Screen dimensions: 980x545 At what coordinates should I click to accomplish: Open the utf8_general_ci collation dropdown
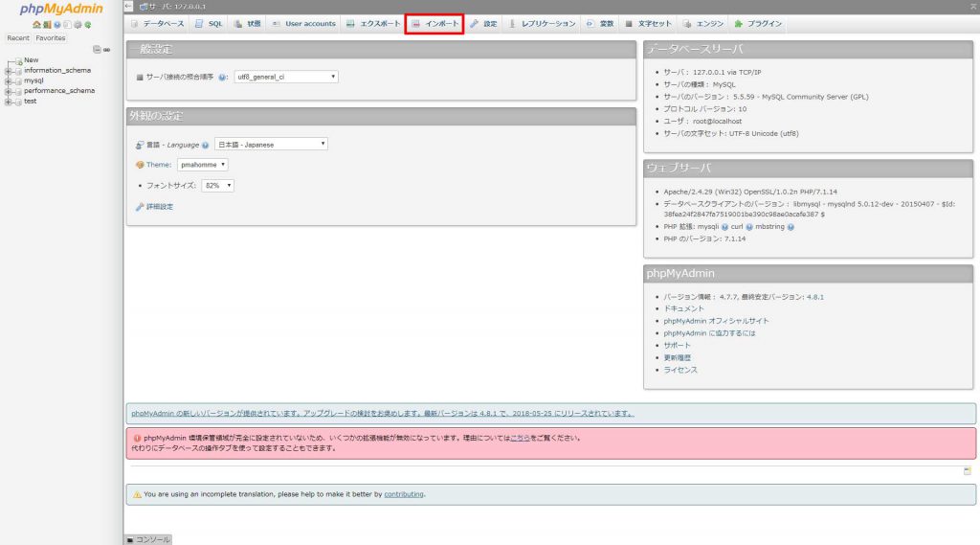pos(286,77)
